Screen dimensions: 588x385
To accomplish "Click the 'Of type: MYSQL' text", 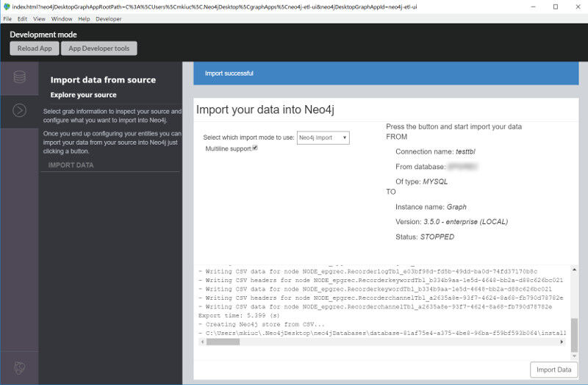I will click(x=421, y=181).
